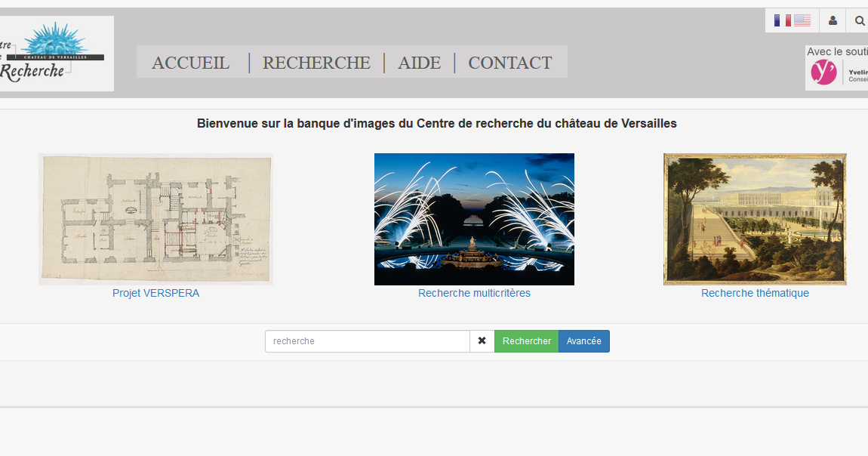Click the magnifier search icon in header

click(859, 20)
